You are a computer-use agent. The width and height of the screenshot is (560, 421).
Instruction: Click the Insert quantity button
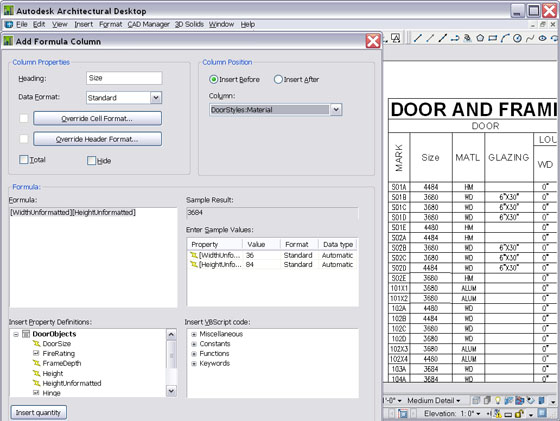coord(39,412)
